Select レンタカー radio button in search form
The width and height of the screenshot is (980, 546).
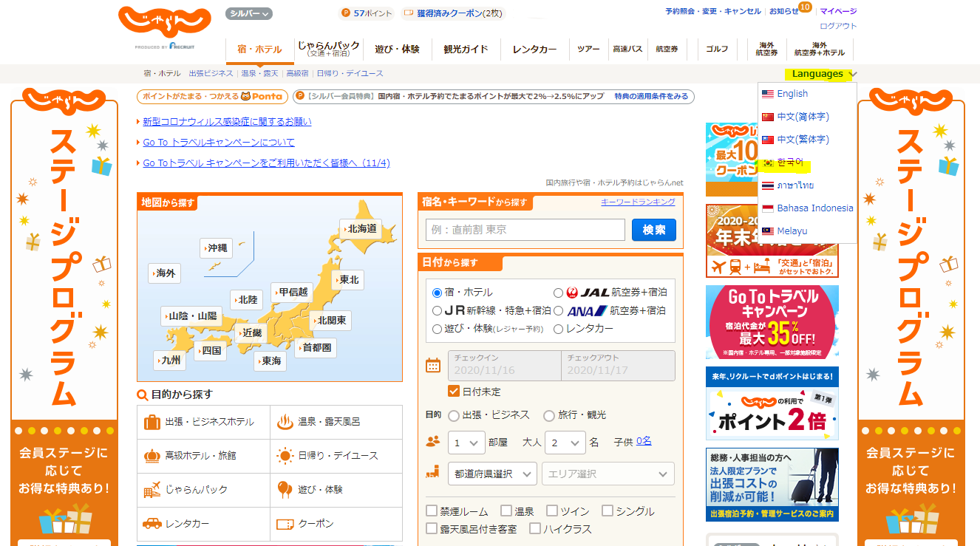[x=558, y=329]
